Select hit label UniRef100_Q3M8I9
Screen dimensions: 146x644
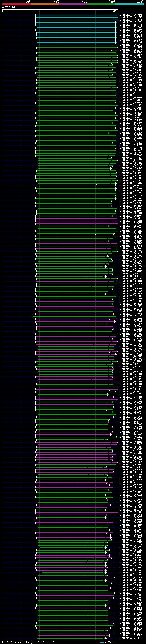pyautogui.click(x=131, y=60)
